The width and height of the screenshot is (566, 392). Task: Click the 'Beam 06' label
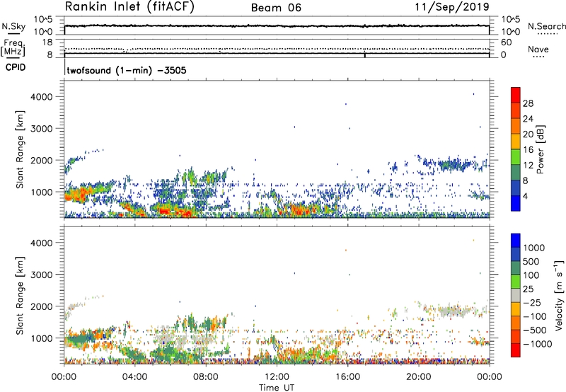click(276, 8)
